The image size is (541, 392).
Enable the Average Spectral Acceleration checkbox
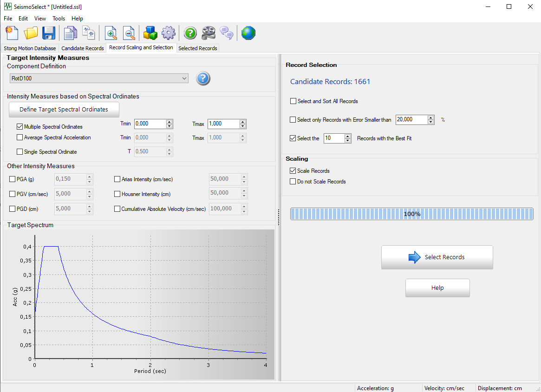[x=20, y=137]
